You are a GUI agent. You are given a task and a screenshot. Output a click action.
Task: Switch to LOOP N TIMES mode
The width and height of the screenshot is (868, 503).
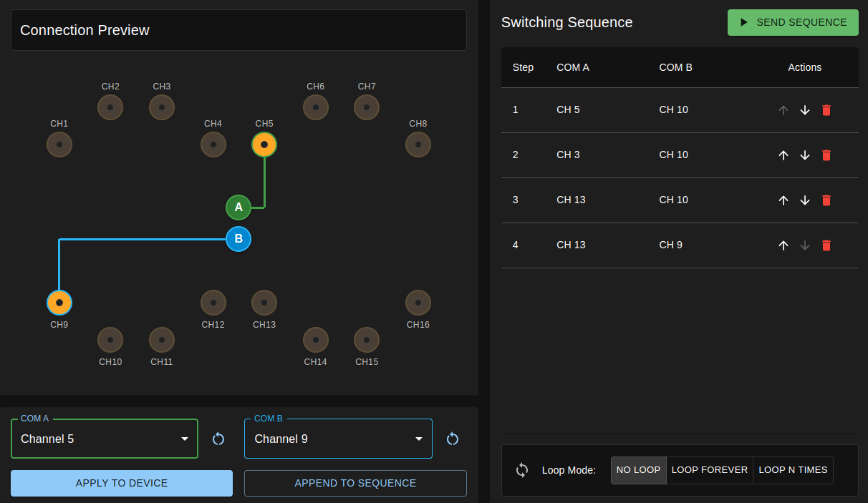(793, 470)
